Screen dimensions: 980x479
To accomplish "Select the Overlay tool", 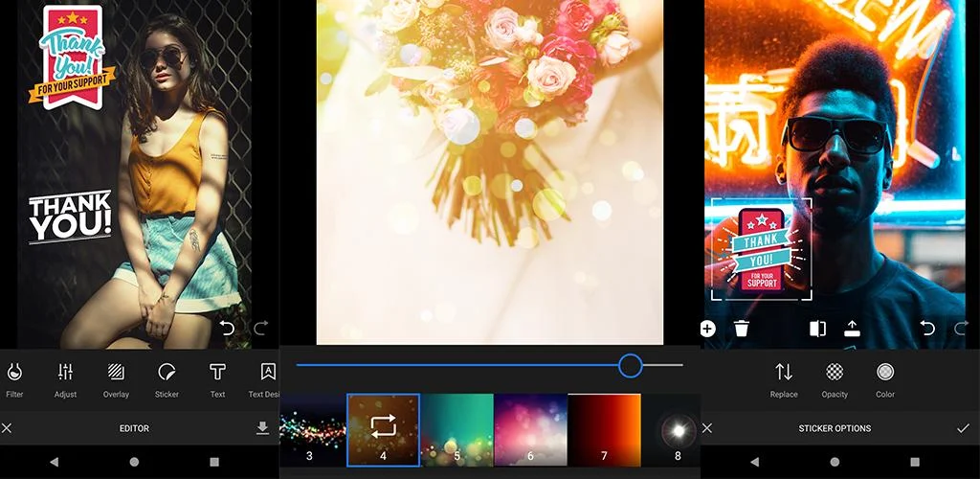I will click(x=116, y=378).
